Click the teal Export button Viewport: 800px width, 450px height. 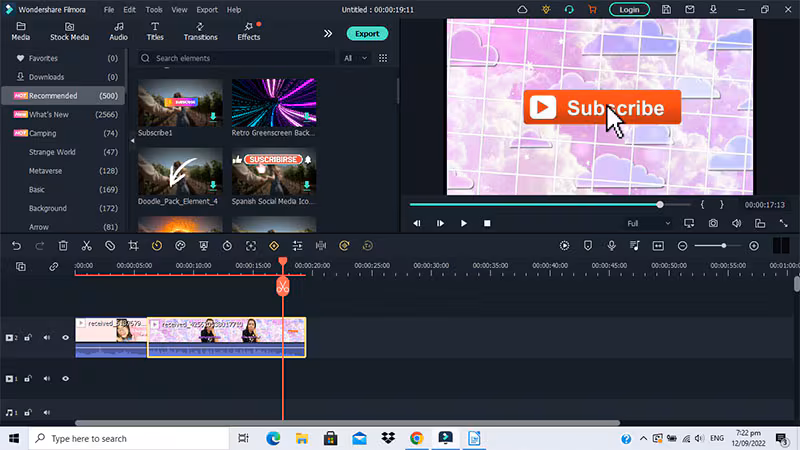[x=367, y=34]
